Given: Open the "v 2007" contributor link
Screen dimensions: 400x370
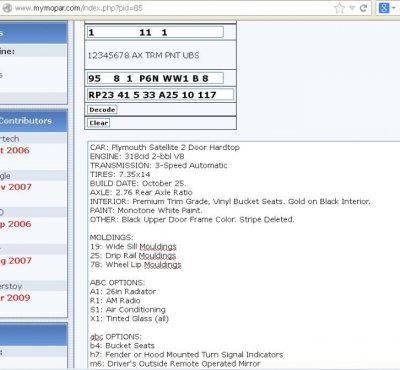Looking at the screenshot, I should pos(16,187).
